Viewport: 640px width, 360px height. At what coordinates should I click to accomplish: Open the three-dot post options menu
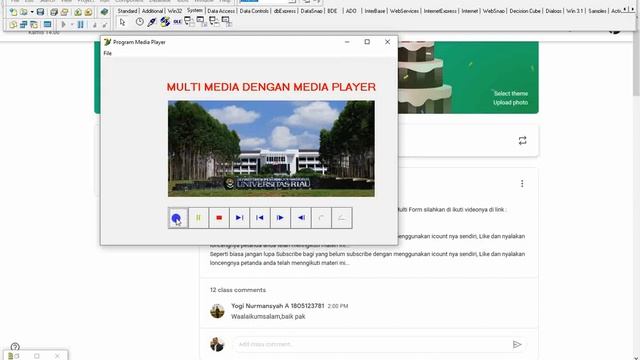click(522, 184)
